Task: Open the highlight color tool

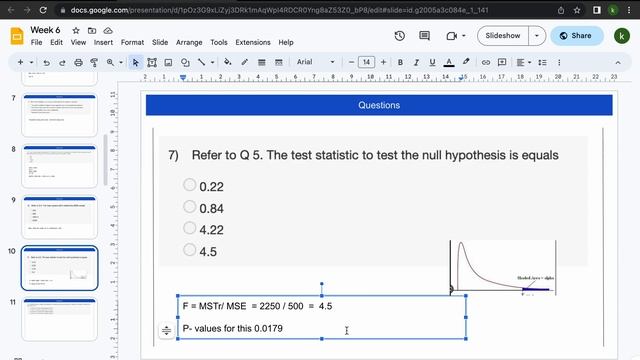Action: coord(466,62)
